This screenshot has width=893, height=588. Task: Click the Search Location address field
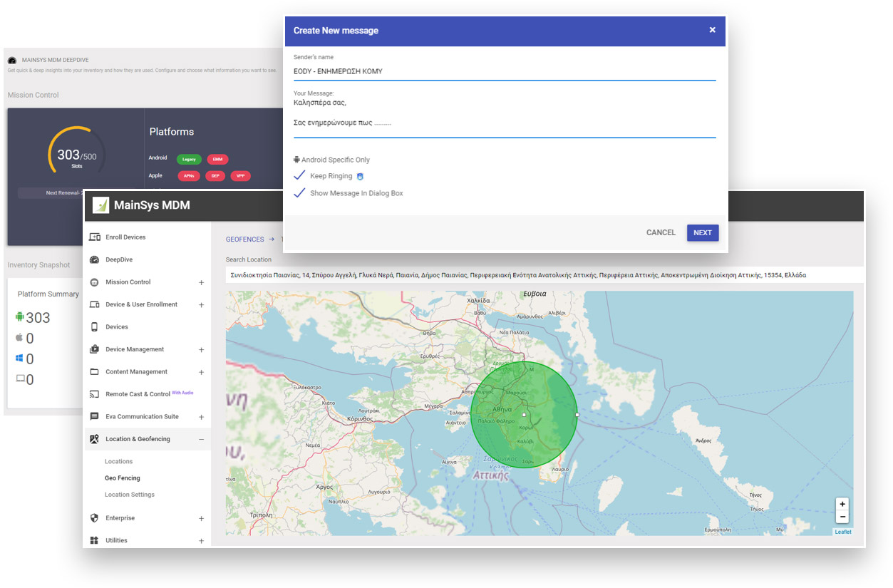(x=544, y=275)
